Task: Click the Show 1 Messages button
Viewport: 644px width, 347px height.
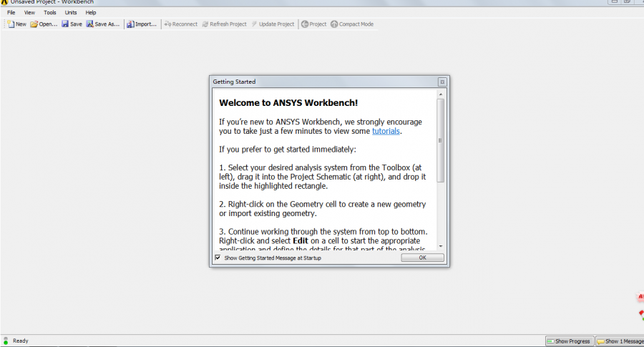Action: pos(620,341)
